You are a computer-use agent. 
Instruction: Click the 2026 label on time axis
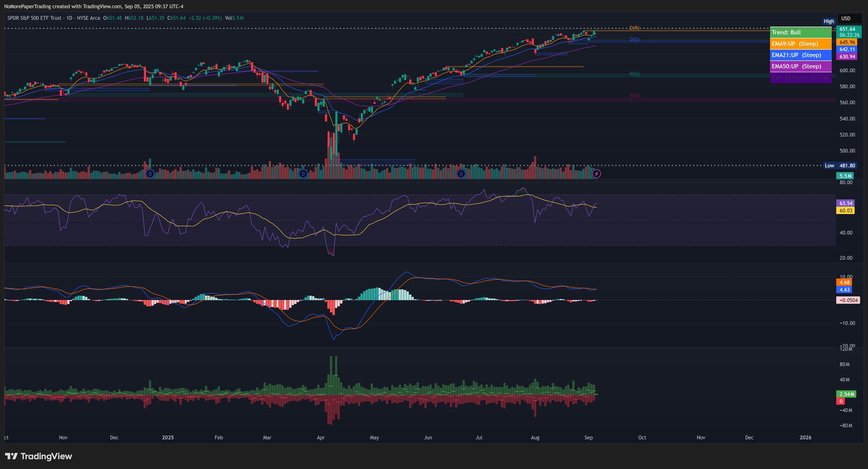[x=806, y=437]
